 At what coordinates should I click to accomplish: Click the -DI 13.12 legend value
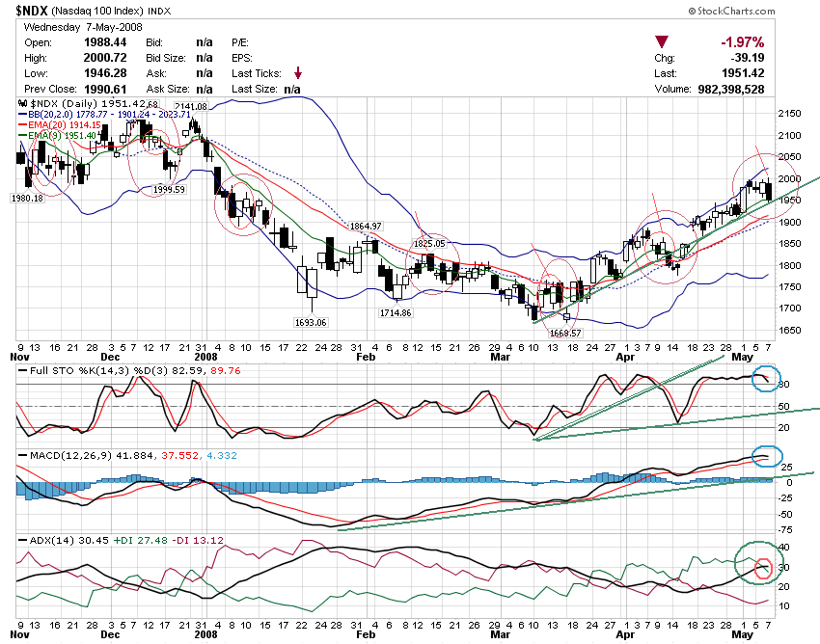(198, 541)
